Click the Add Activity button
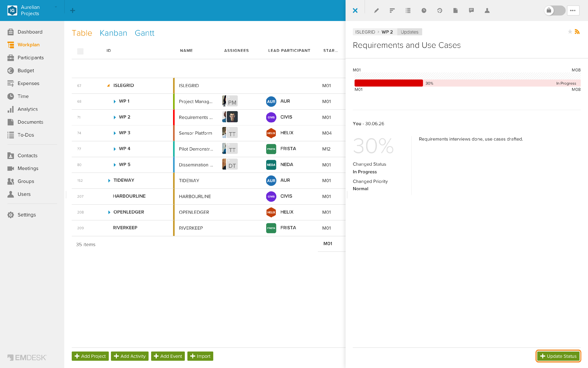Screen dimensions: 588x368 130,356
